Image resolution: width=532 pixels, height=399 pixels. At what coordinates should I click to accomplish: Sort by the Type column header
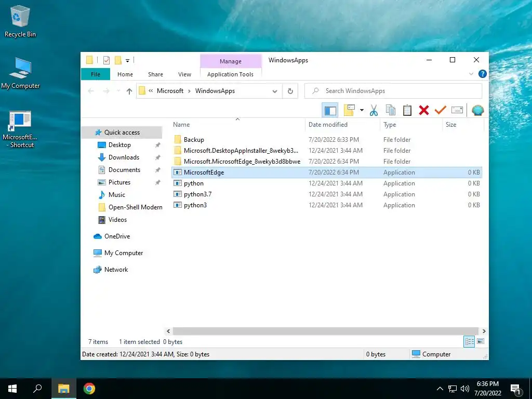coord(390,125)
